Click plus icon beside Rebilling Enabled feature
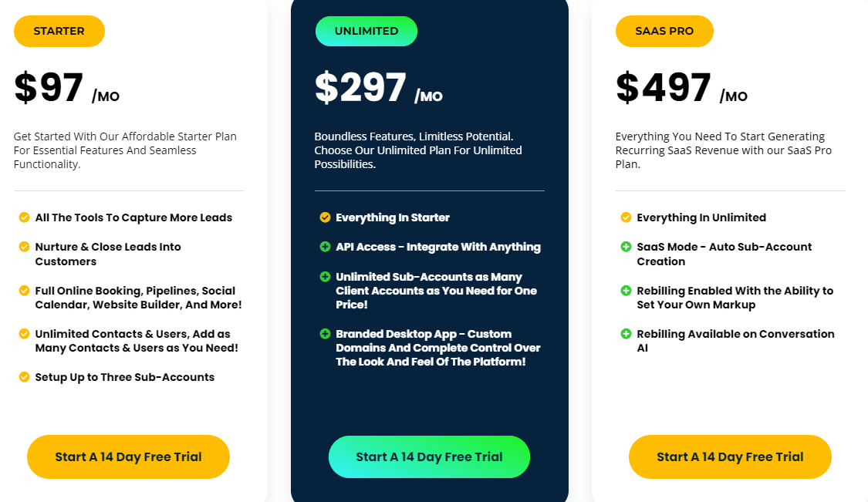 pos(626,290)
